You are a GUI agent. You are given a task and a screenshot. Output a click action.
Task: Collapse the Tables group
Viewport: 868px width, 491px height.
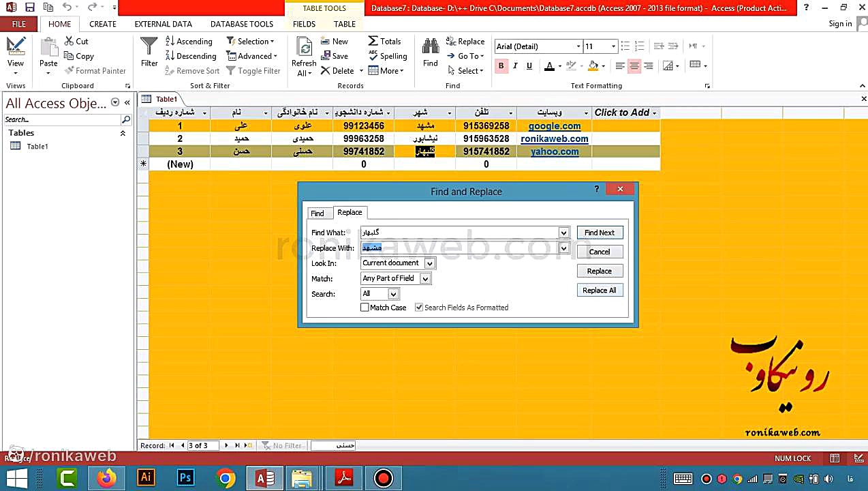(x=123, y=133)
